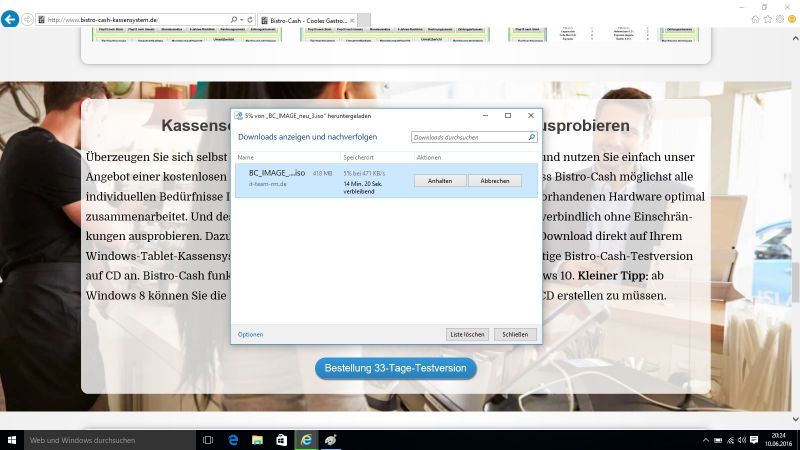Open the address bar dropdown arrow
The width and height of the screenshot is (800, 450).
(x=241, y=20)
